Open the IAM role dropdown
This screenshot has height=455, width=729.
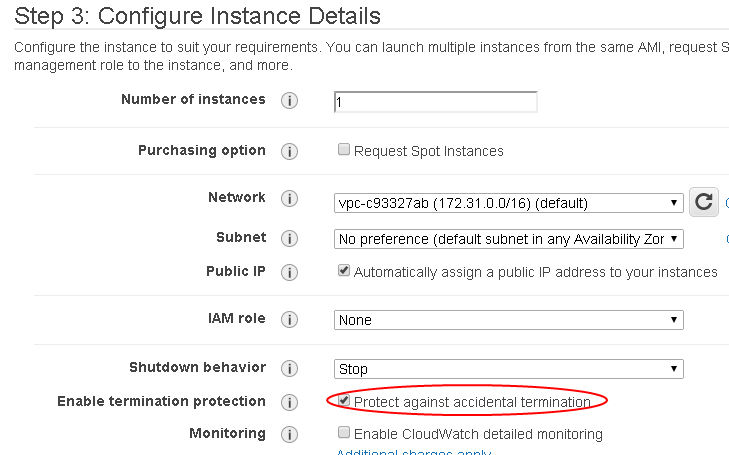tap(509, 320)
